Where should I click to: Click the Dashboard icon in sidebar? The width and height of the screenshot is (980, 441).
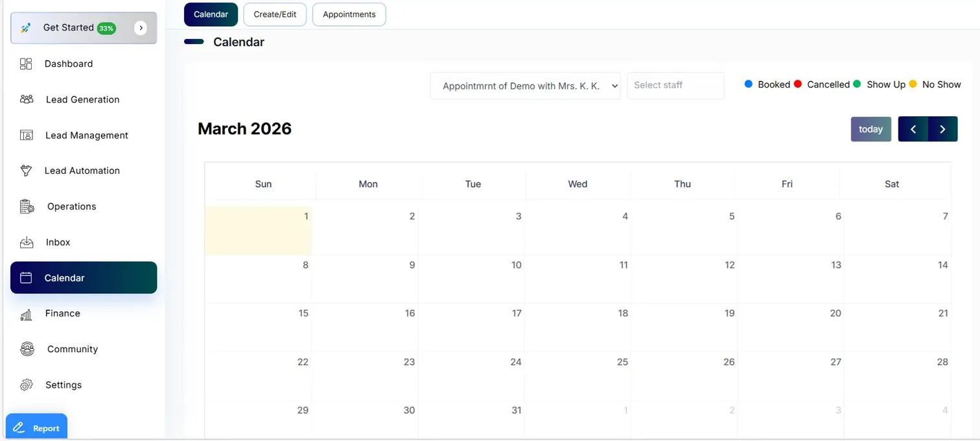click(x=26, y=64)
